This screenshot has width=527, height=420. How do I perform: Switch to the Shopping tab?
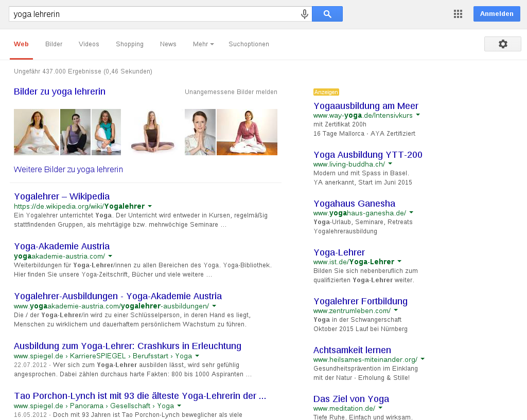point(130,44)
